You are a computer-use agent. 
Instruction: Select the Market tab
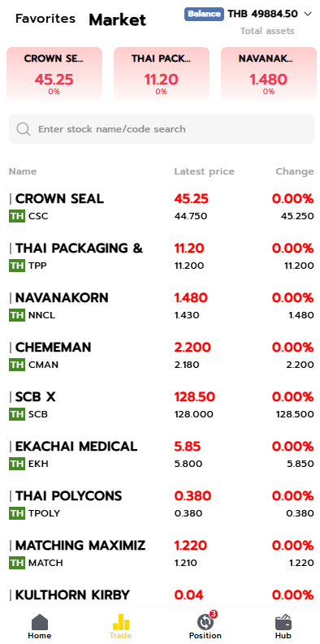point(118,19)
